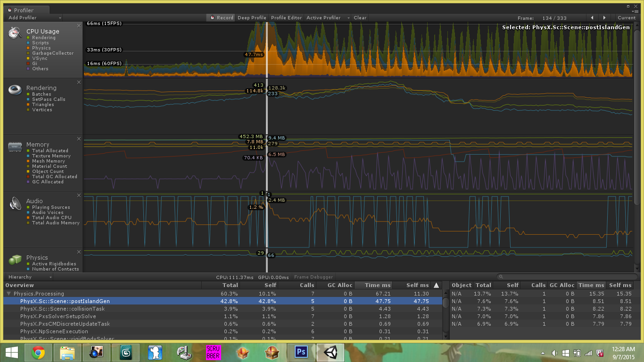The image size is (644, 362).
Task: Sort by the Calls column in the left hierarchy
Action: 297,285
